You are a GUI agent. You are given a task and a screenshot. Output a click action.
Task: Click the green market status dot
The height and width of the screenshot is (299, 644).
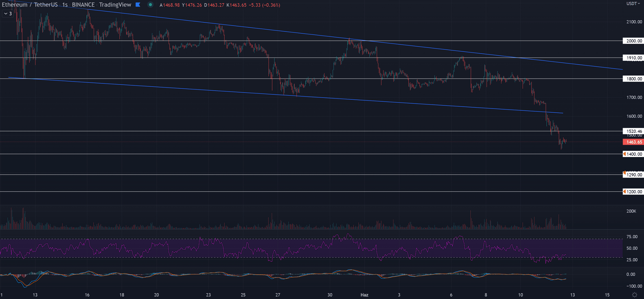pyautogui.click(x=150, y=5)
